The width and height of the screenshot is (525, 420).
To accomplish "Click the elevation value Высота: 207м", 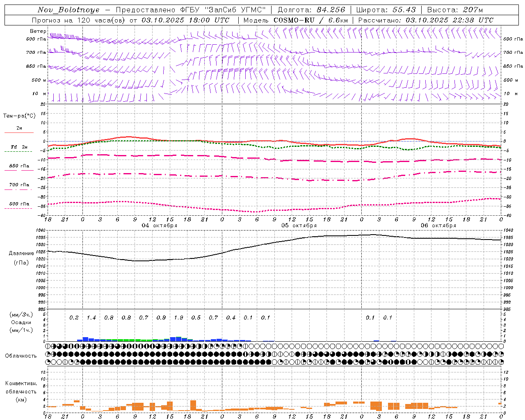I will 455,10.
